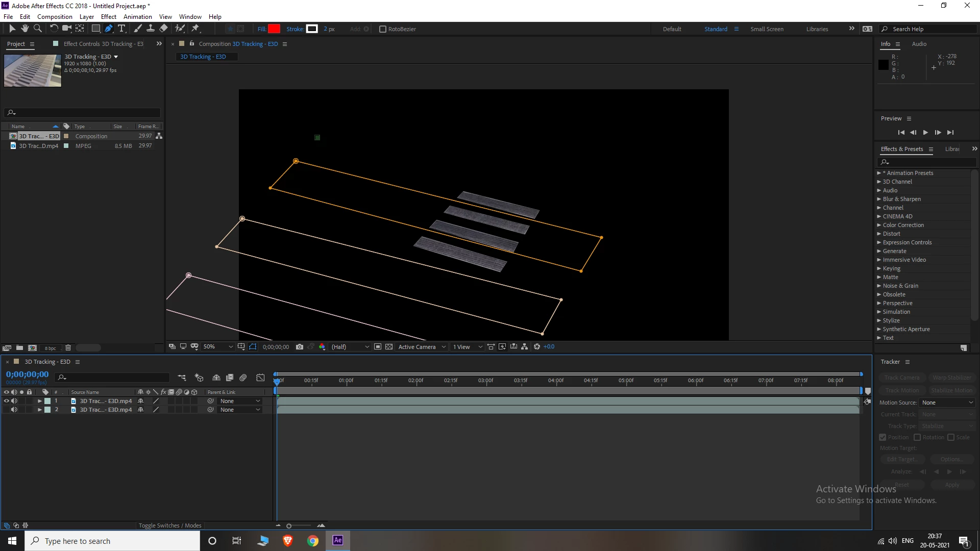Open the Active Camera view dropdown
The image size is (980, 551).
tap(422, 347)
